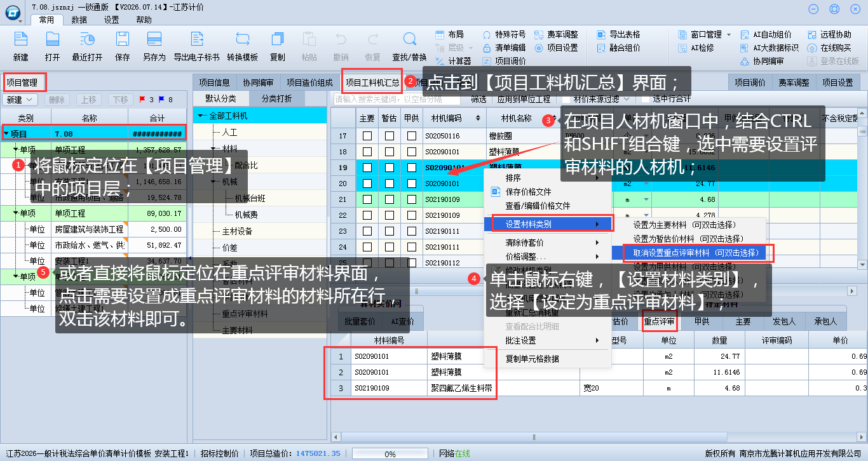The width and height of the screenshot is (868, 461).
Task: Click the red flag marker in 项目管理
Action: tap(141, 100)
